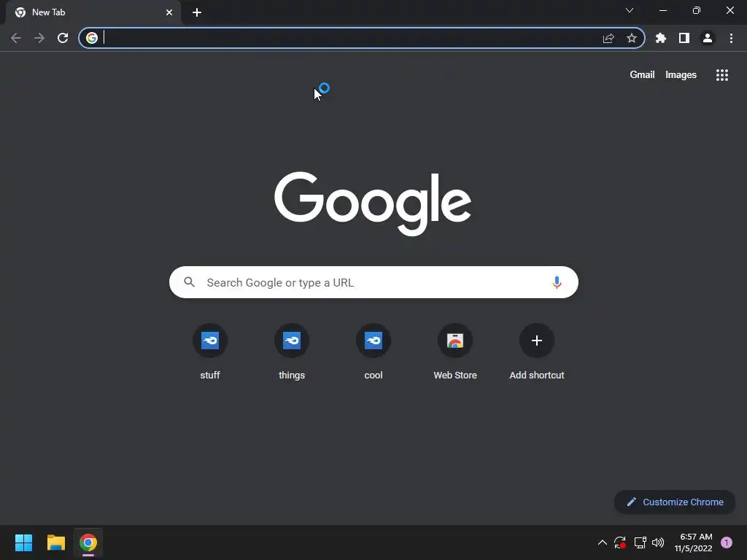The width and height of the screenshot is (747, 560).
Task: Open the Web Store shortcut
Action: [x=455, y=351]
